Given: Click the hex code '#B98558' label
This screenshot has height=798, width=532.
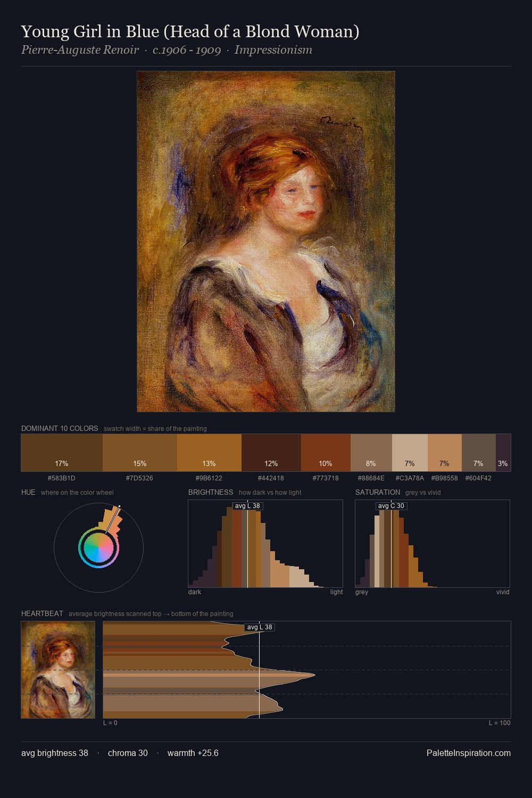Looking at the screenshot, I should (x=445, y=478).
